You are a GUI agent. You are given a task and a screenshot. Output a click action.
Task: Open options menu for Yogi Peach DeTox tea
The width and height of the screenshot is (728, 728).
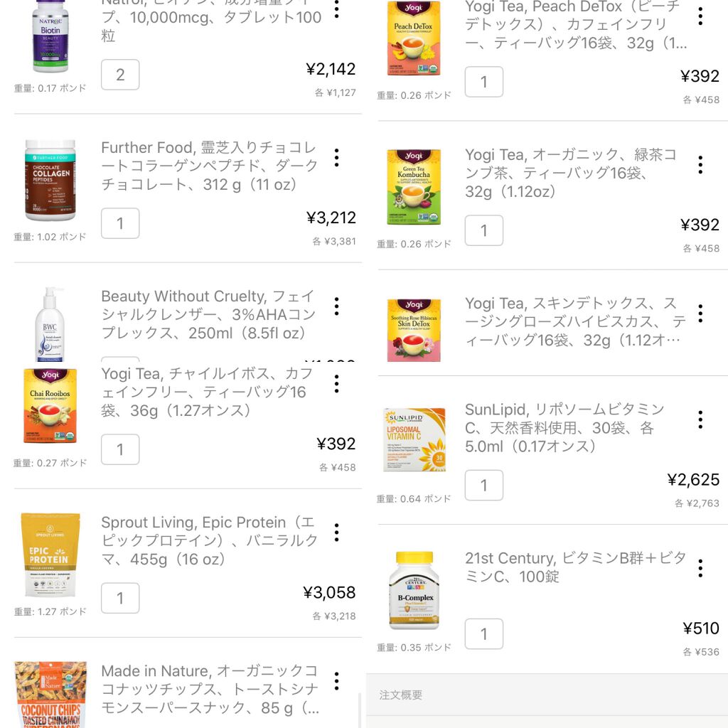700,16
